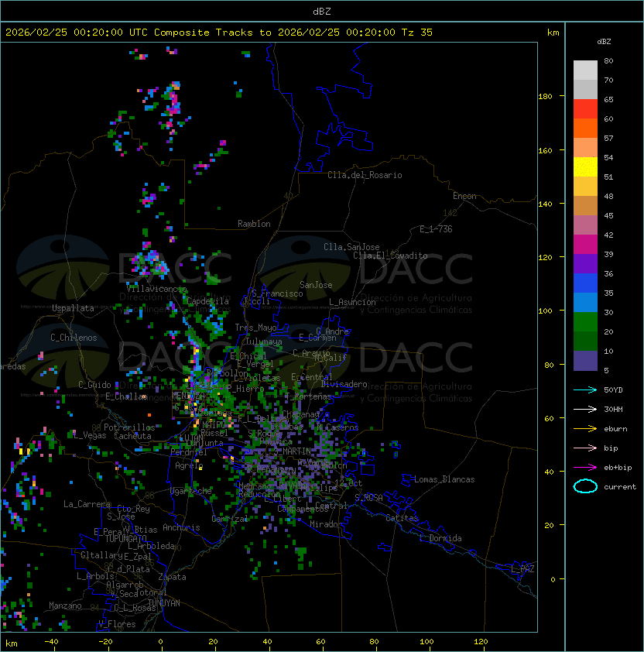Click the blue 36 dBZ color swatch
The image size is (644, 652).
tap(585, 283)
